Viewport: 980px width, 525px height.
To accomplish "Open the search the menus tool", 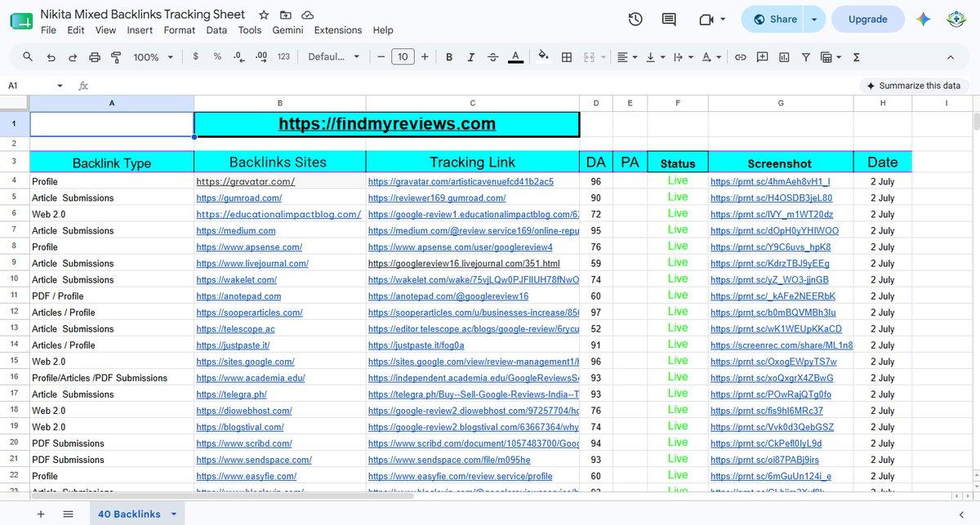I will point(28,57).
